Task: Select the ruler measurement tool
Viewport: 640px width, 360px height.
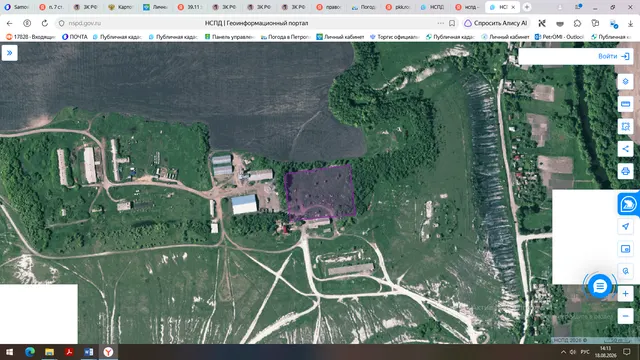Action: coord(625,104)
